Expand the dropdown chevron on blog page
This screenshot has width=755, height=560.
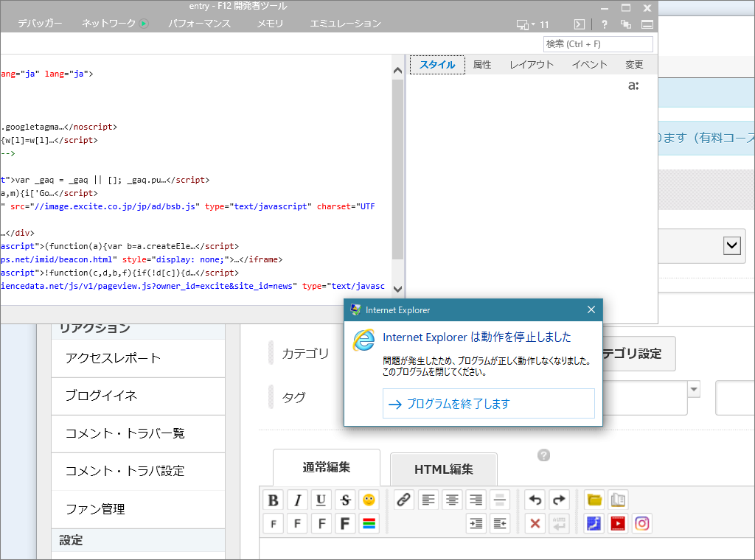[x=732, y=246]
